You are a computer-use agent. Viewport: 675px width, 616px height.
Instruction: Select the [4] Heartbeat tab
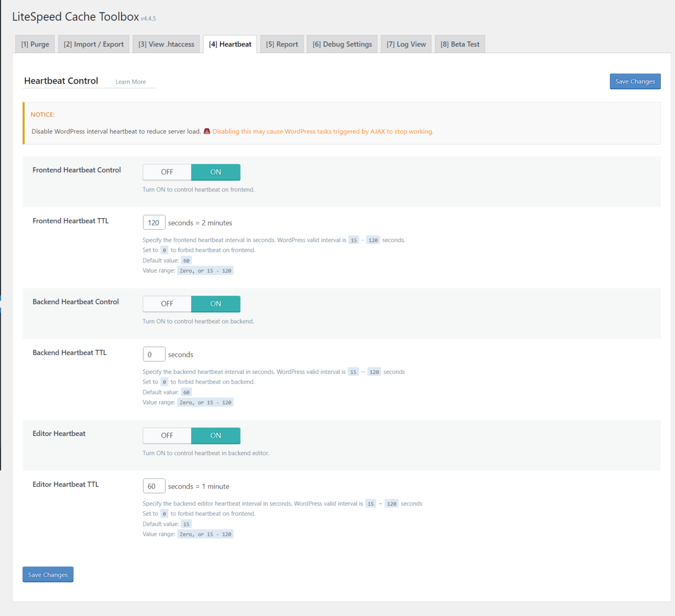(230, 44)
